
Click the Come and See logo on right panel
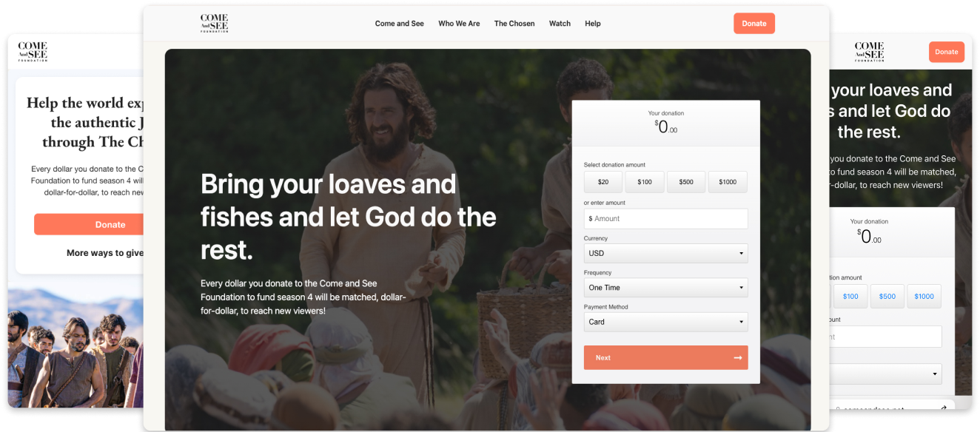(870, 52)
